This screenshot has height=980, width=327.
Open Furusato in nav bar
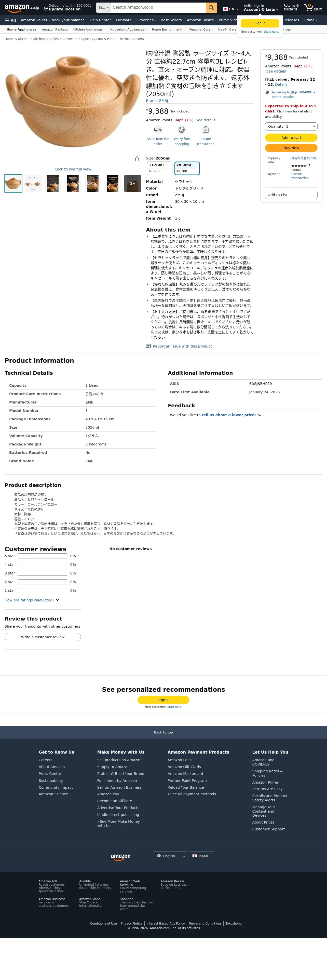click(x=124, y=20)
